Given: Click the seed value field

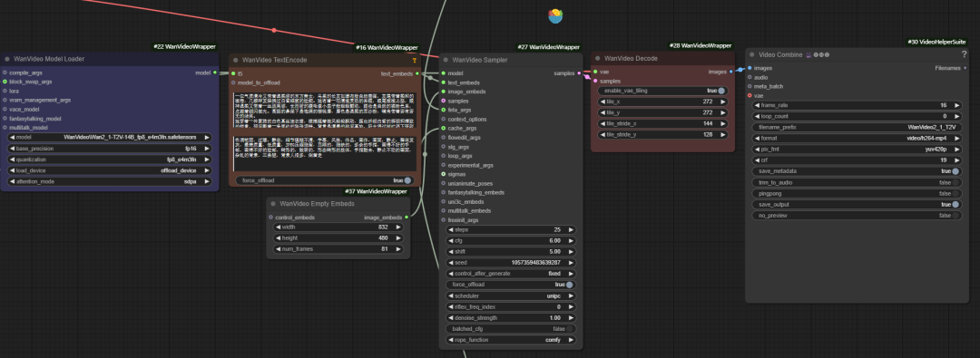Looking at the screenshot, I should point(510,263).
